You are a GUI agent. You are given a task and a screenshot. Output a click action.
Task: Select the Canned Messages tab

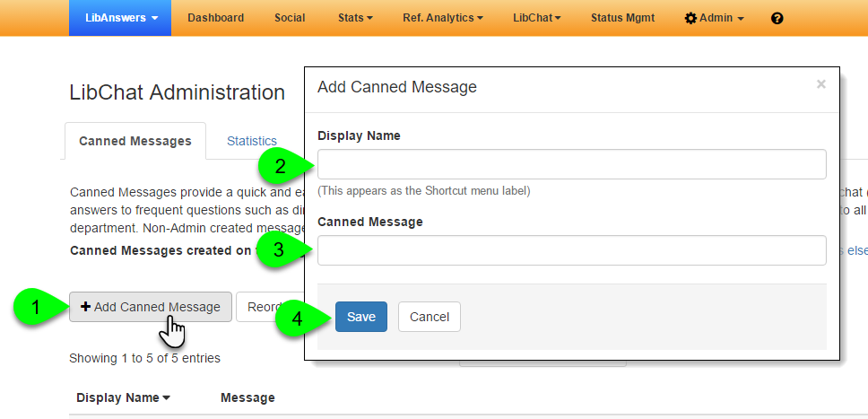[x=135, y=141]
